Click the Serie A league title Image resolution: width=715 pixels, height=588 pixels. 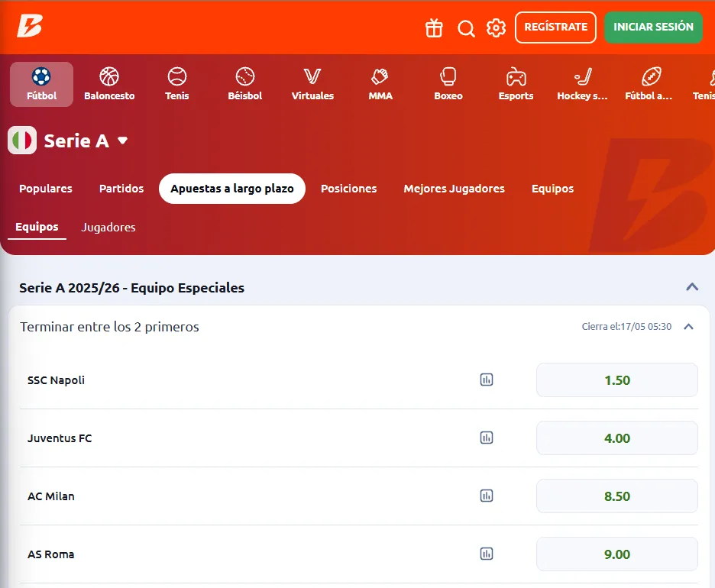tap(76, 141)
